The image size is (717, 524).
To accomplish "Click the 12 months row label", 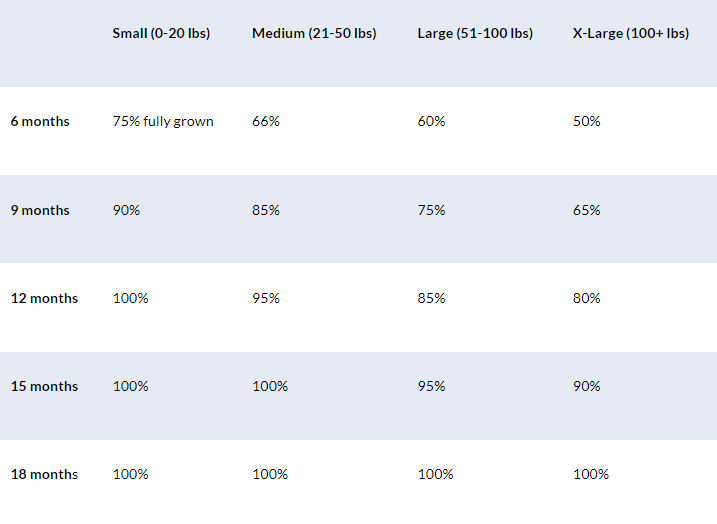I will pyautogui.click(x=44, y=299).
